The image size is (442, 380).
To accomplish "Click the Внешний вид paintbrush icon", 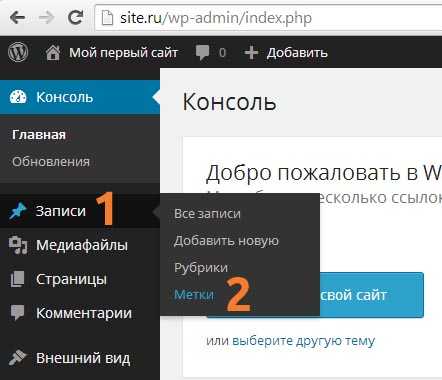I will pyautogui.click(x=17, y=358).
